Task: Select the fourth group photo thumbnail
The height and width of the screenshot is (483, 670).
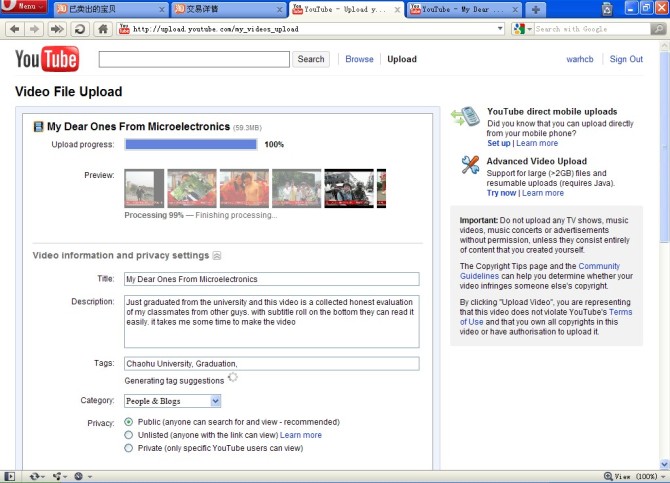Action: [297, 188]
